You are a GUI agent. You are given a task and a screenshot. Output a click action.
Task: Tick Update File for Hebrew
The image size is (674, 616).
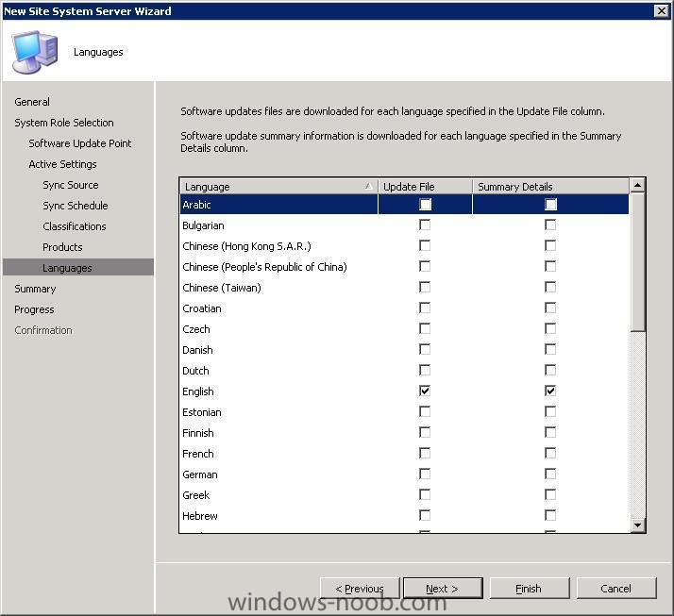pyautogui.click(x=425, y=515)
